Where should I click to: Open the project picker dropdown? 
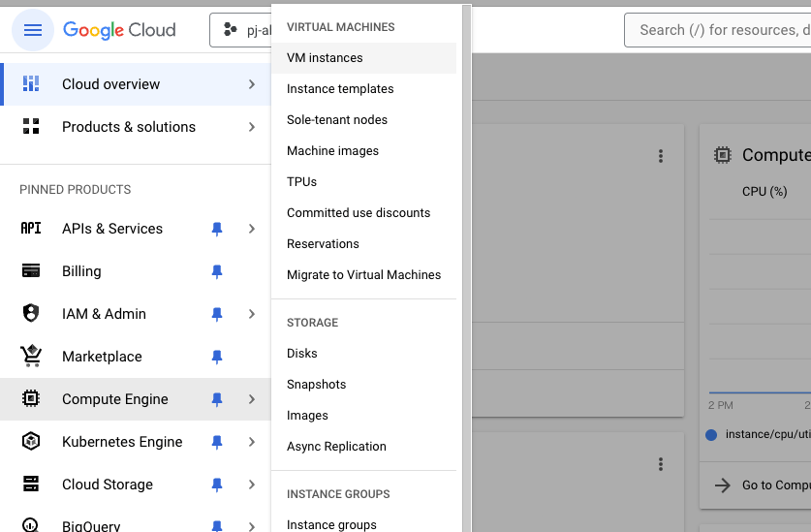click(240, 30)
